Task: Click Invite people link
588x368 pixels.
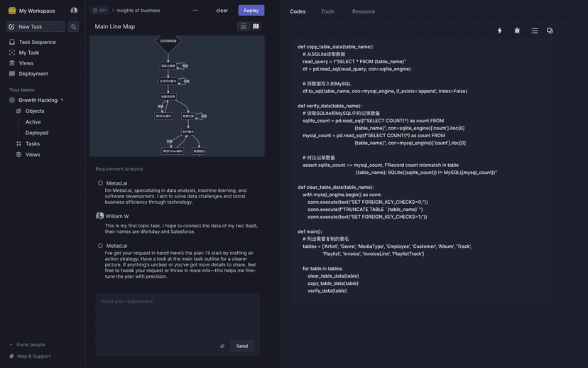Action: tap(31, 345)
